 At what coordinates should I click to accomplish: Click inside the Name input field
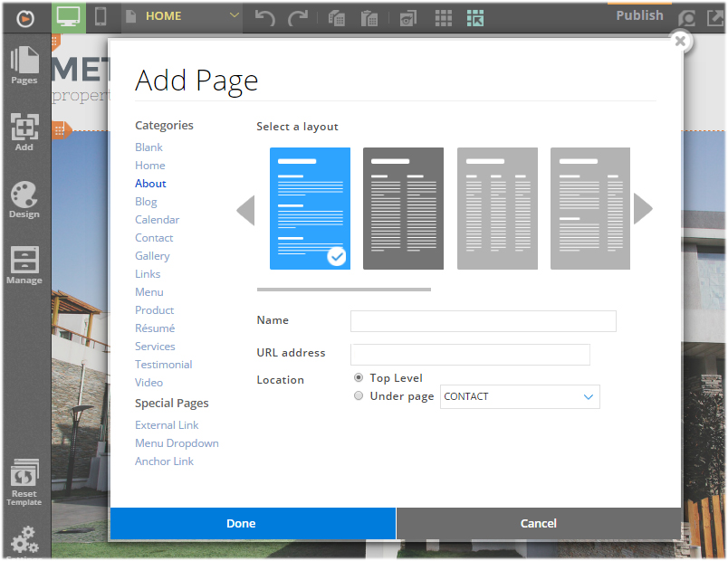point(483,321)
